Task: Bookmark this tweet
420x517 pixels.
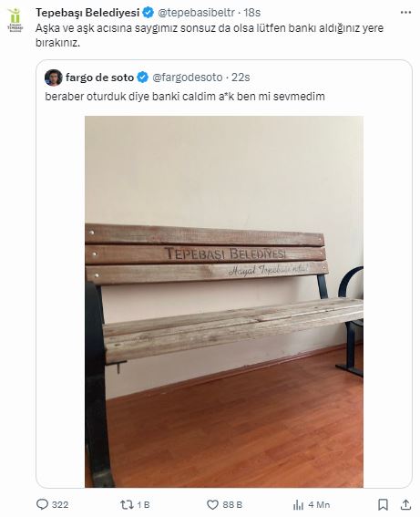Action: (383, 504)
